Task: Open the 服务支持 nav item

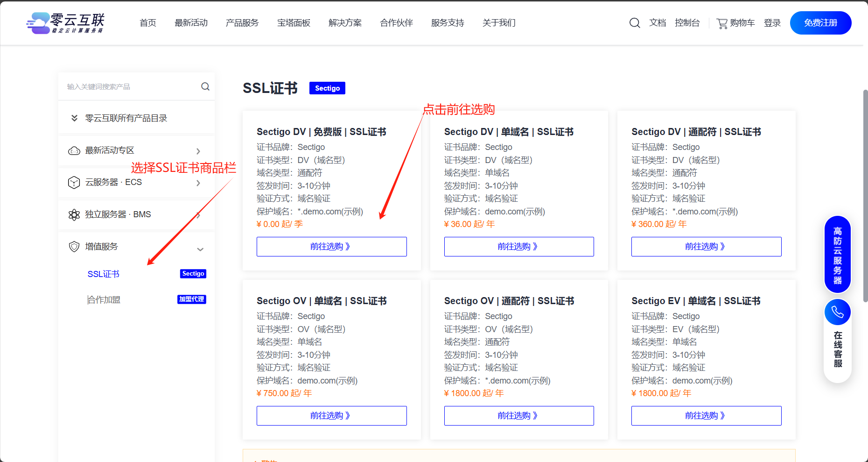Action: point(448,23)
